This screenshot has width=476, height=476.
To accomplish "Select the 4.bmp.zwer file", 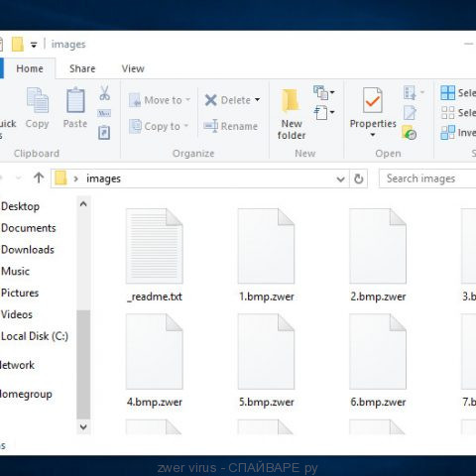I will (155, 361).
